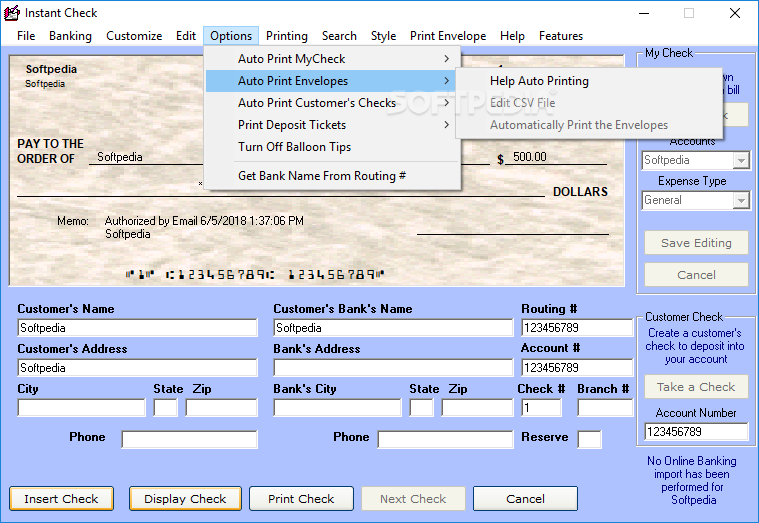Open the Edit menu
The image size is (759, 523).
[x=186, y=36]
